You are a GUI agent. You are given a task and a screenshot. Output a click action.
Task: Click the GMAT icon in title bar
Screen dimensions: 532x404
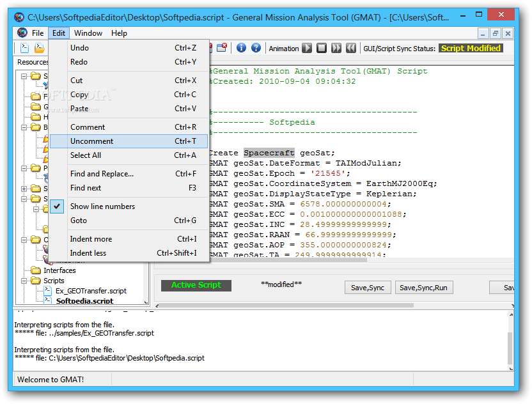[19, 17]
